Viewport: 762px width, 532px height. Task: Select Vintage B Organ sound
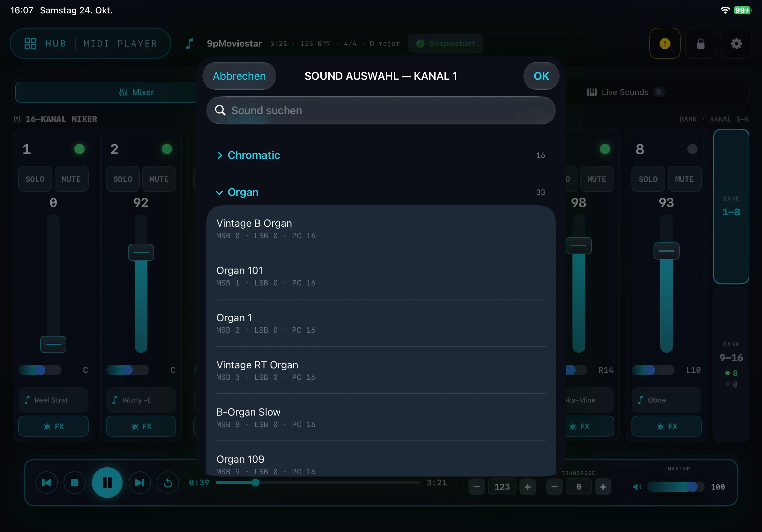(x=381, y=229)
